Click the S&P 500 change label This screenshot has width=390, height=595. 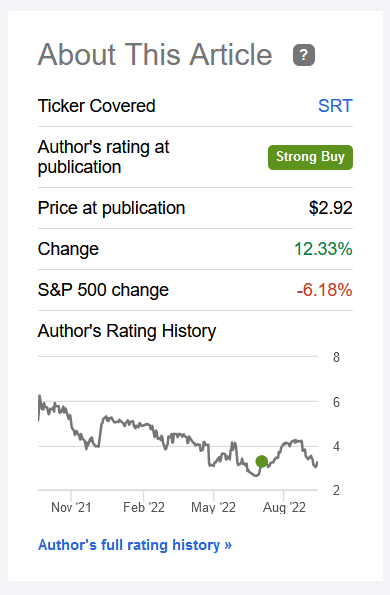click(x=103, y=290)
